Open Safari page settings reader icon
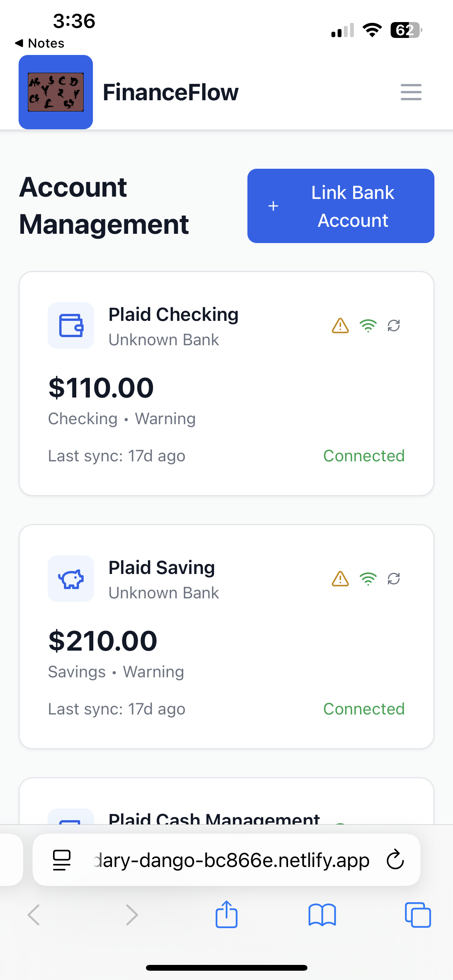The image size is (453, 980). [x=62, y=860]
